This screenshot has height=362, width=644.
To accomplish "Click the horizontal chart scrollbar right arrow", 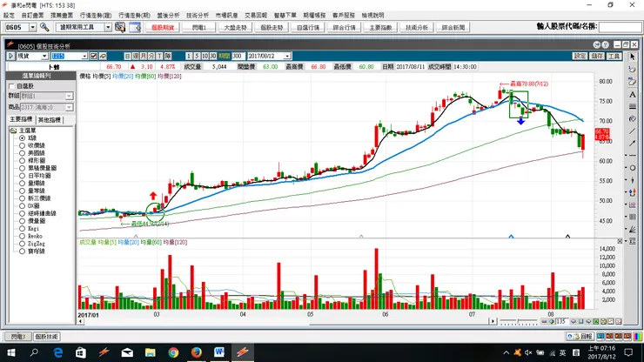I will (493, 321).
